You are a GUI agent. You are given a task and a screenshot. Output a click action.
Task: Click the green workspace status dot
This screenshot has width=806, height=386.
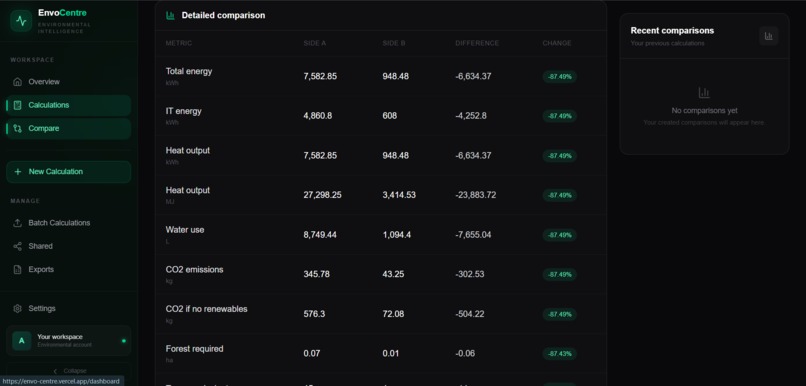tap(123, 341)
